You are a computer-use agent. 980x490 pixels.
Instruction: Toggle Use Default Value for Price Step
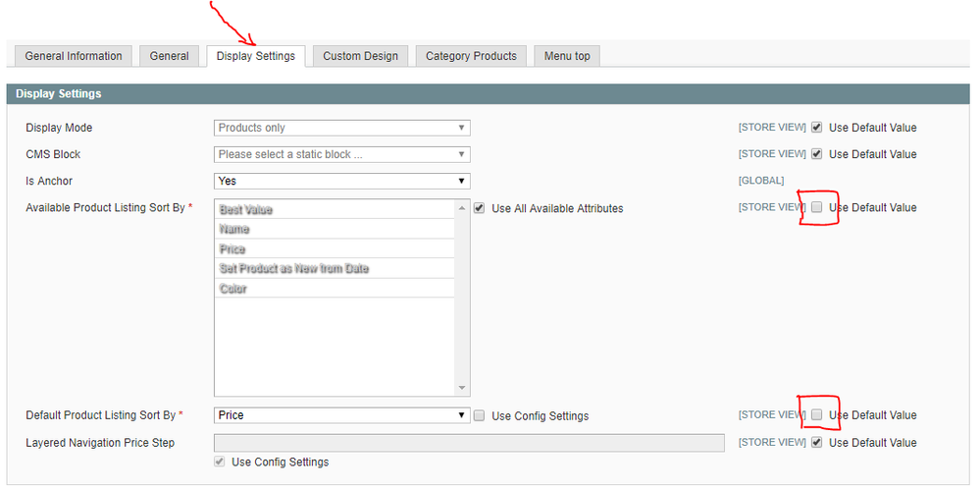[816, 443]
